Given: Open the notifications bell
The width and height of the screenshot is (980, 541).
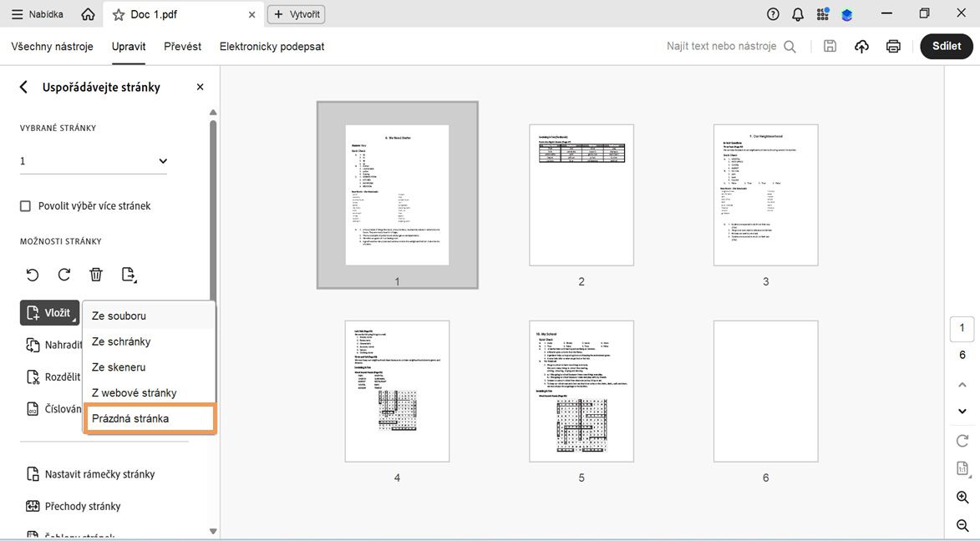Looking at the screenshot, I should click(x=798, y=13).
